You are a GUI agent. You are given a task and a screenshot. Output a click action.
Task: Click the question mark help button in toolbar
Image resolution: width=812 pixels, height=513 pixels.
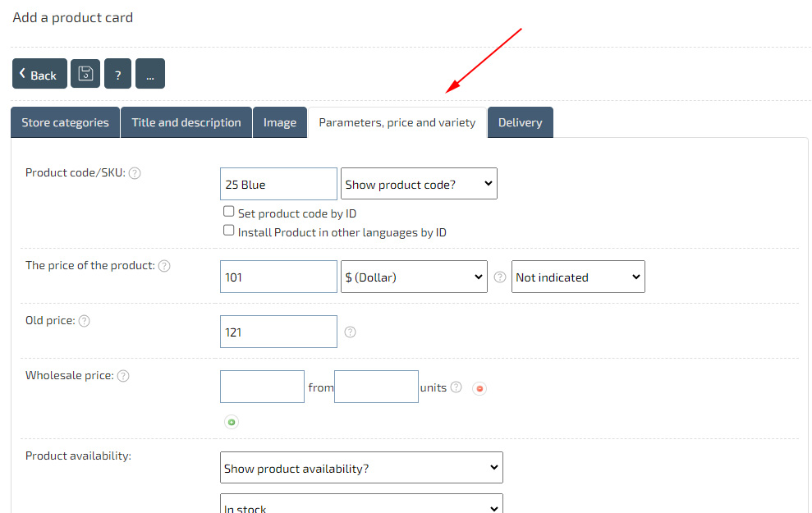point(117,74)
